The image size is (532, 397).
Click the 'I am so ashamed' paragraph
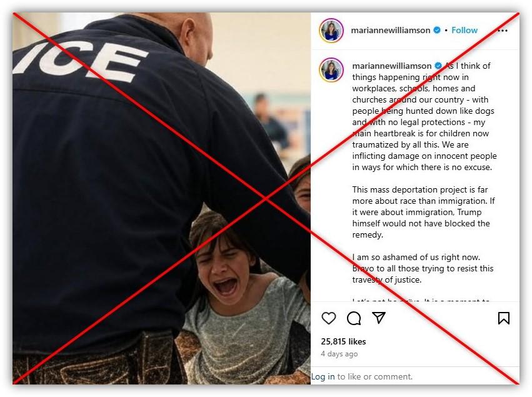(x=423, y=268)
